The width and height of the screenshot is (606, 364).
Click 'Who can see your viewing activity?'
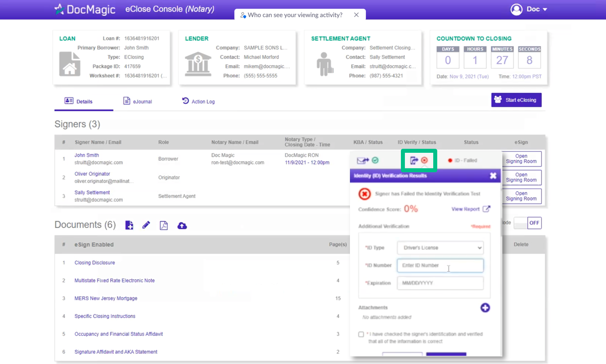pyautogui.click(x=295, y=15)
